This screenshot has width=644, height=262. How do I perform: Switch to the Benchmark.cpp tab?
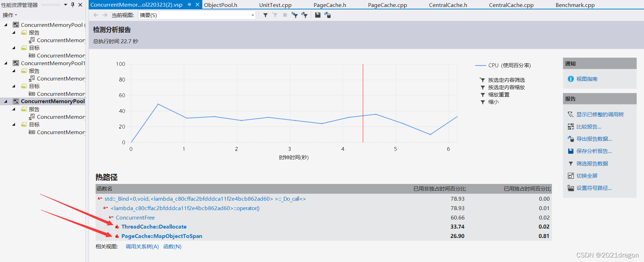point(575,5)
